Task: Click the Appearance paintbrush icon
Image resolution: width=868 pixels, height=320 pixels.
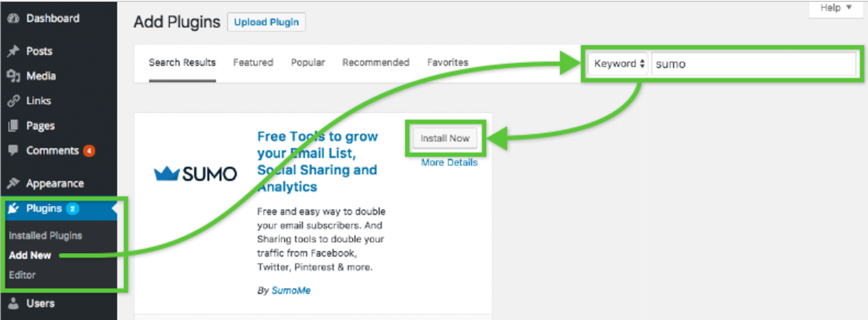Action: tap(13, 183)
